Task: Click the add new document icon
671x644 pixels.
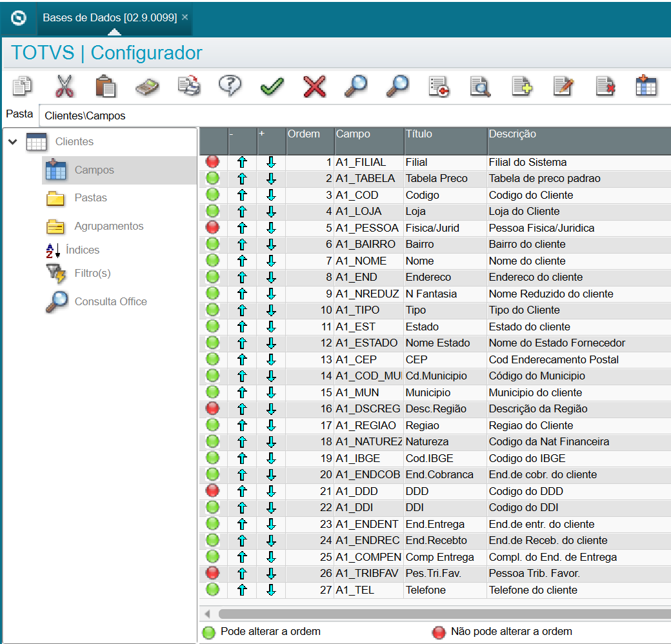Action: [x=522, y=86]
